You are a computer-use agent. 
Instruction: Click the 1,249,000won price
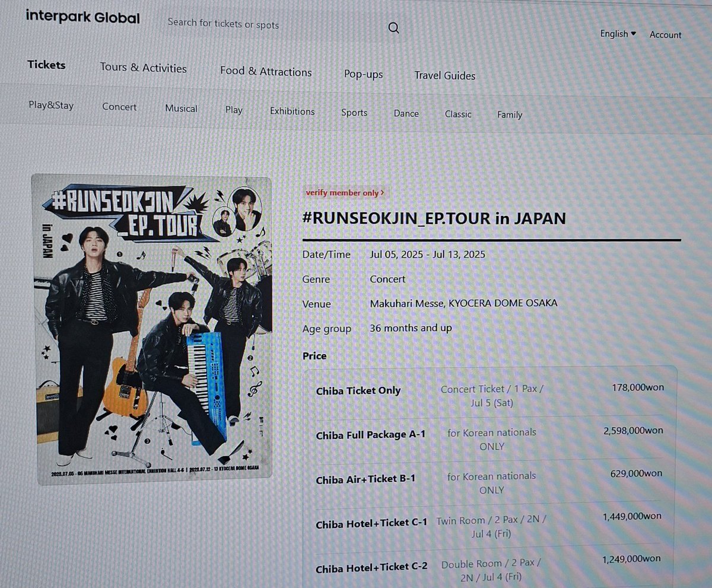pyautogui.click(x=631, y=559)
